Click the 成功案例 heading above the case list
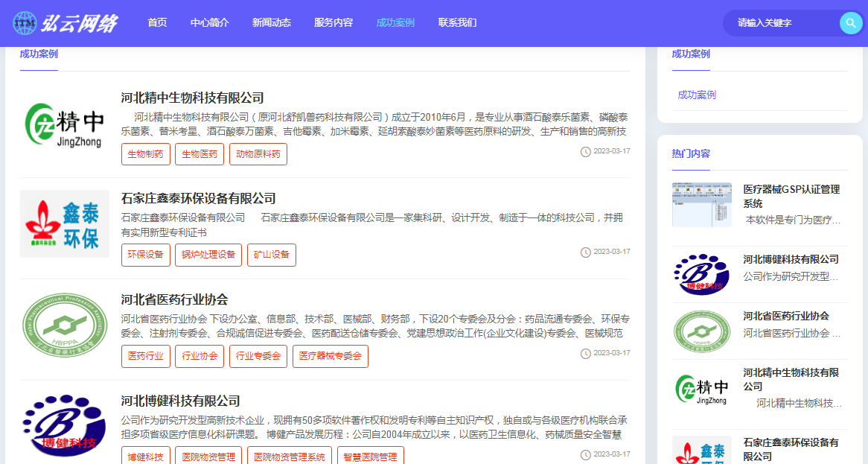The image size is (868, 464). (x=39, y=54)
